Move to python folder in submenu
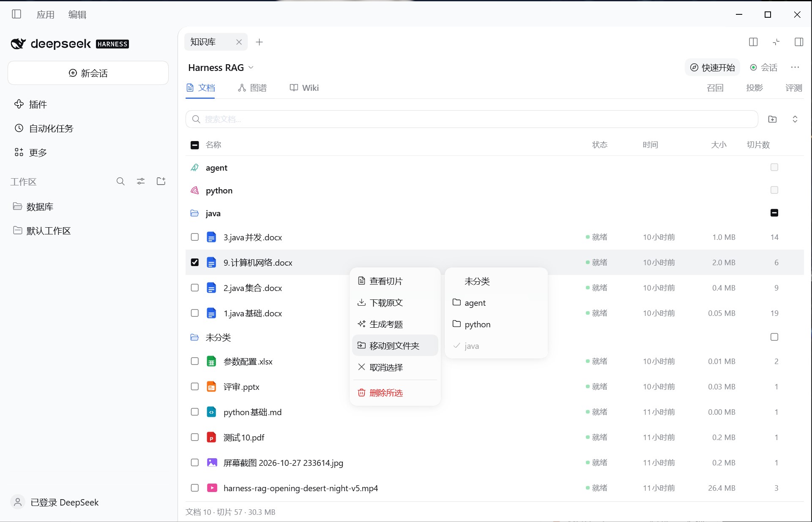The height and width of the screenshot is (522, 812). click(x=496, y=324)
